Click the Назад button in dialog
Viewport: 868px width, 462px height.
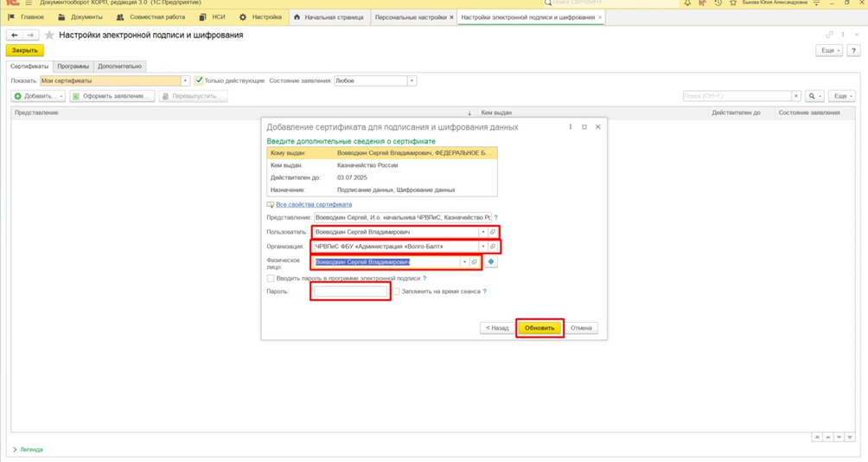[x=497, y=328]
